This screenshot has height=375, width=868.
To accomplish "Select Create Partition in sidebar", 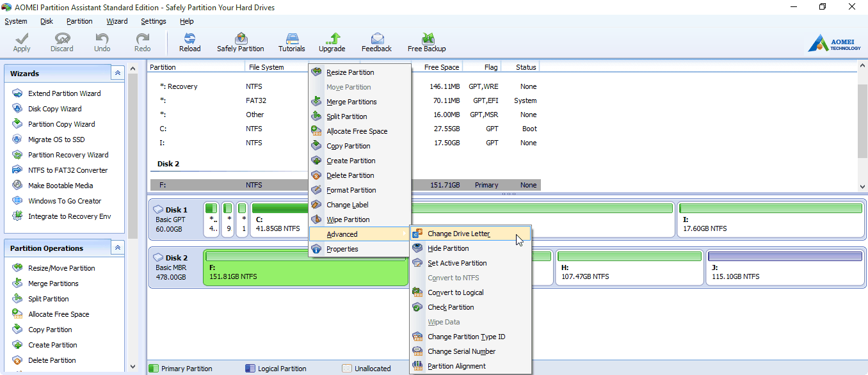I will 52,345.
